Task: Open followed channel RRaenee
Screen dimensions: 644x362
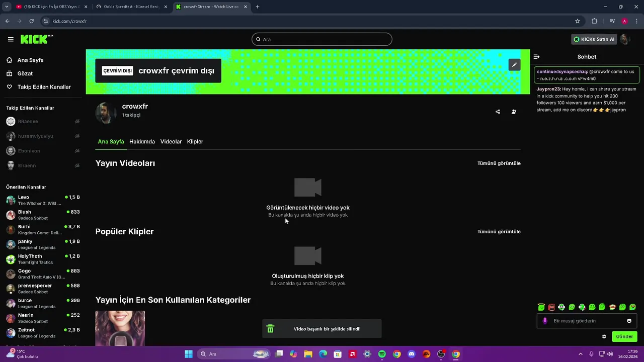Action: (x=43, y=121)
